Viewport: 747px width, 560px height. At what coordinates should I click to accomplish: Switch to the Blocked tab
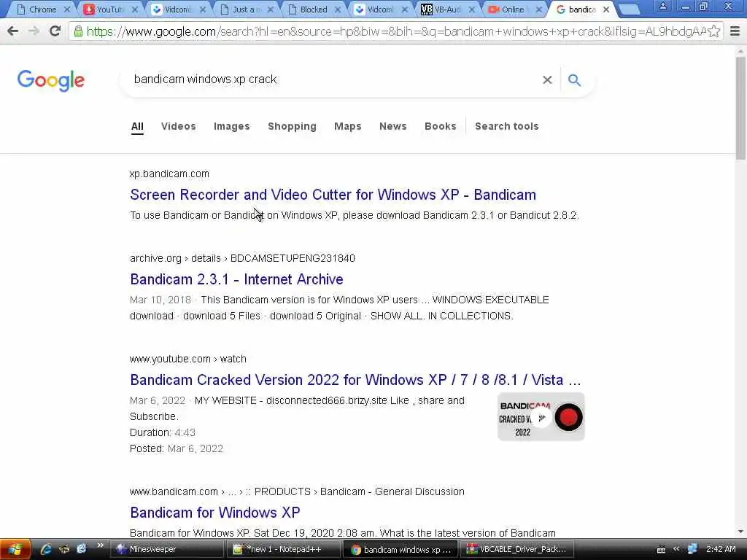click(313, 9)
